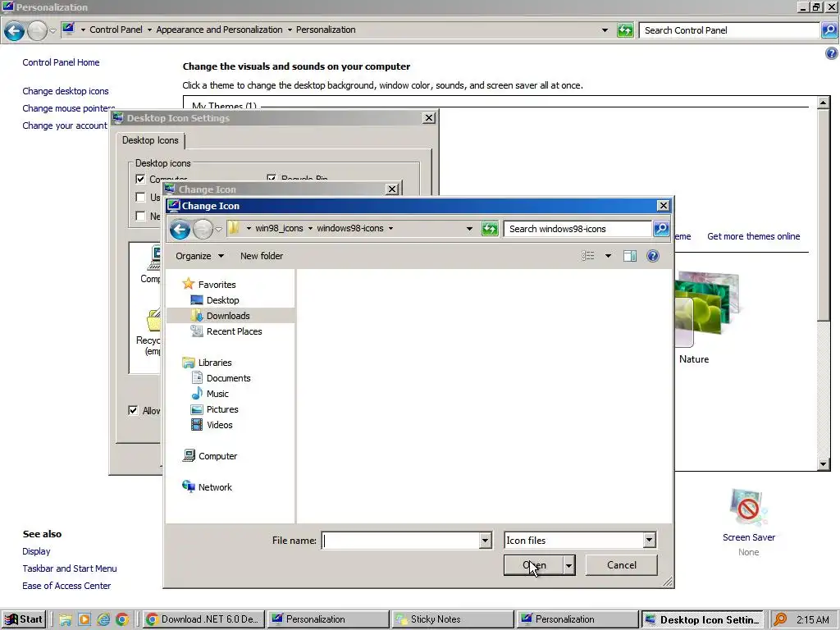
Task: Click Control Panel in the address breadcrumb
Action: coord(116,30)
